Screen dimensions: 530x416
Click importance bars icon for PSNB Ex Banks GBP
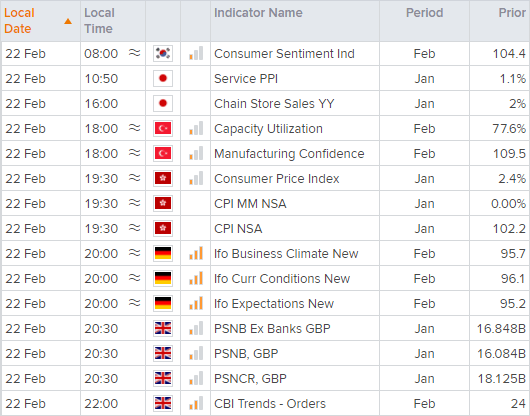click(196, 328)
